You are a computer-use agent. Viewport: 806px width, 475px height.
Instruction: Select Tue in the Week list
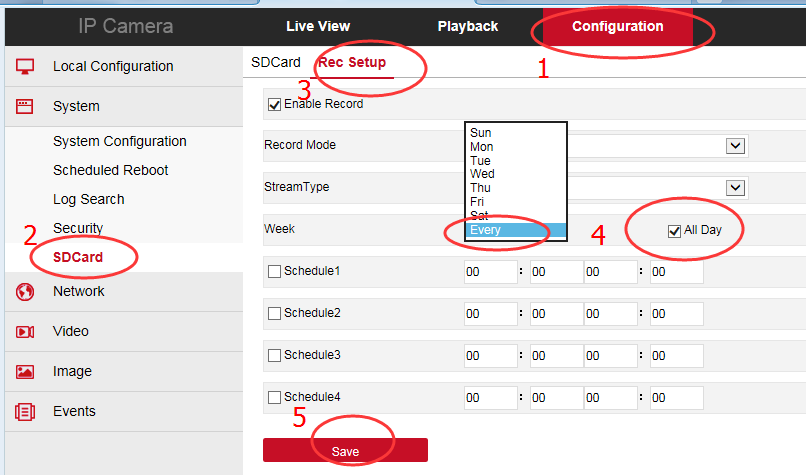pyautogui.click(x=516, y=160)
